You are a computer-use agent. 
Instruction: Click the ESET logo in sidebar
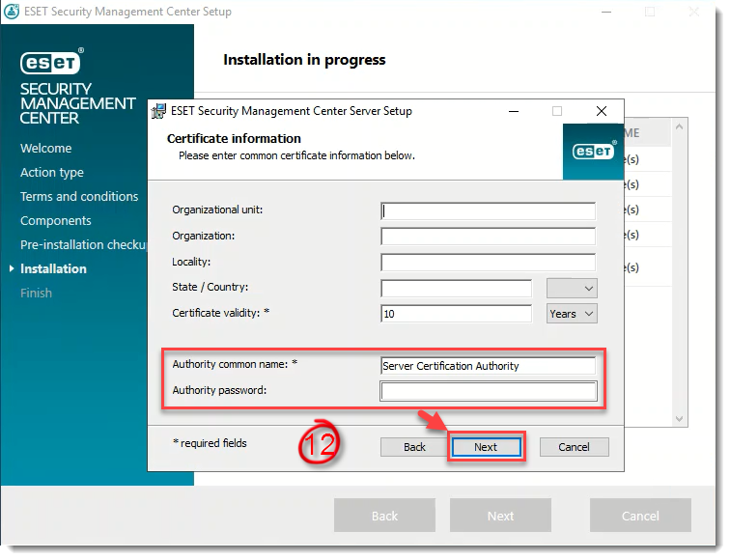click(50, 63)
